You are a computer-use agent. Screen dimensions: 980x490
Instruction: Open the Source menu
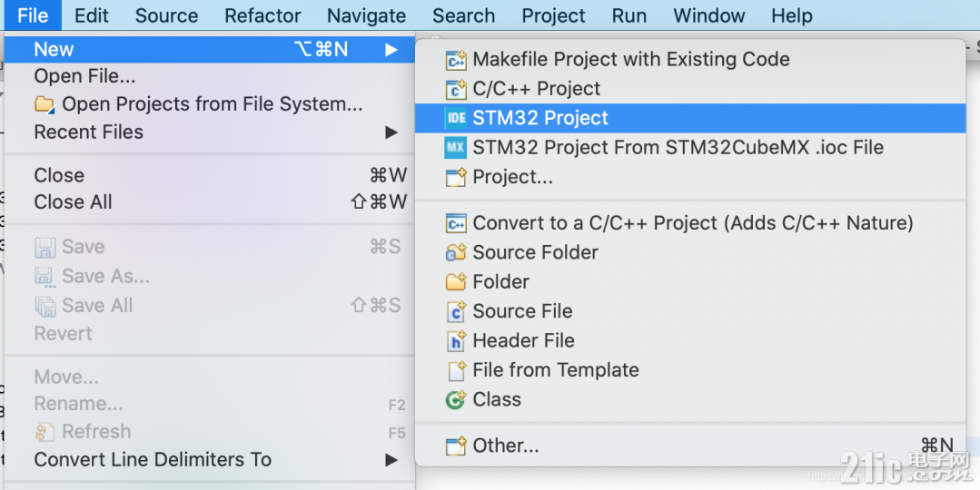[x=167, y=15]
